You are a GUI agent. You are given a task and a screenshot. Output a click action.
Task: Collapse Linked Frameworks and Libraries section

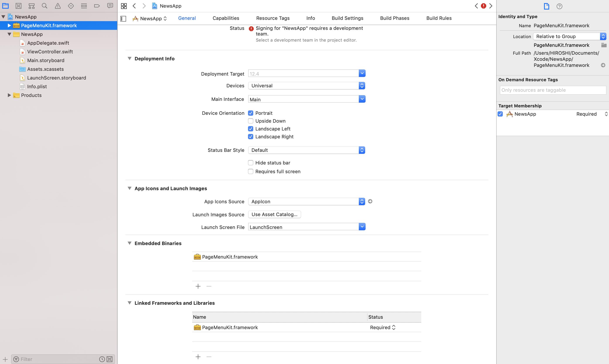click(x=129, y=303)
